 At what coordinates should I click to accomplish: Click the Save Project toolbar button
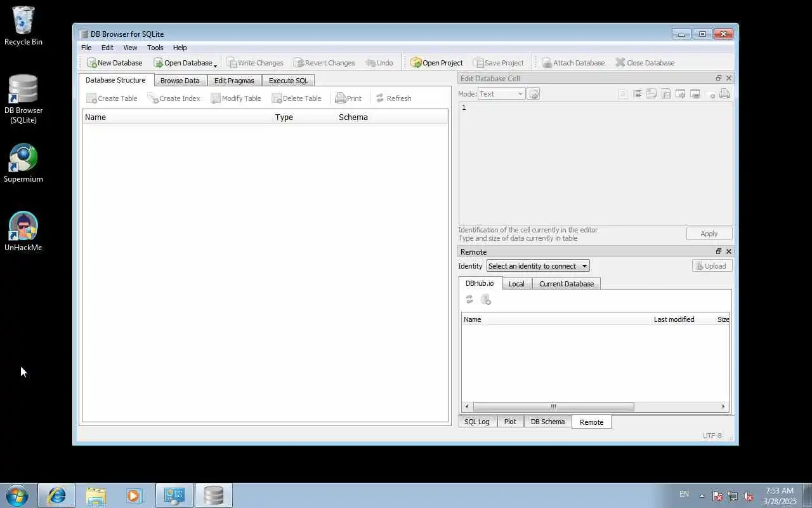498,63
